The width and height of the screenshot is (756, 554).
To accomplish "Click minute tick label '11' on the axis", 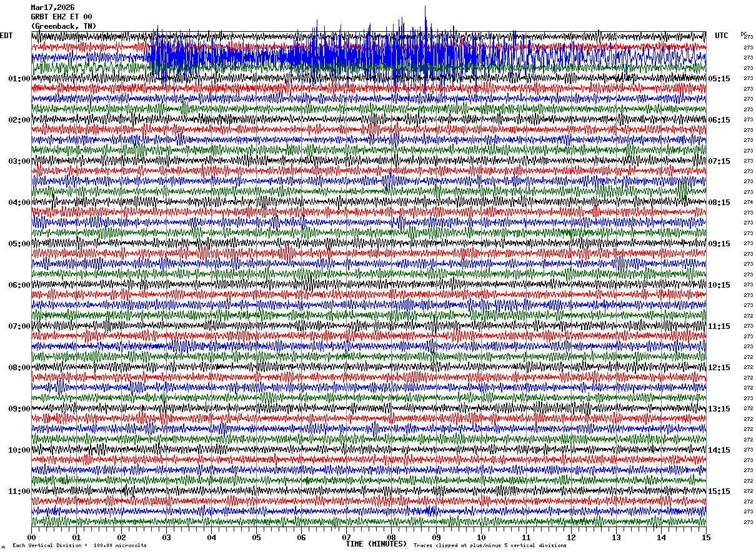I will (x=527, y=537).
